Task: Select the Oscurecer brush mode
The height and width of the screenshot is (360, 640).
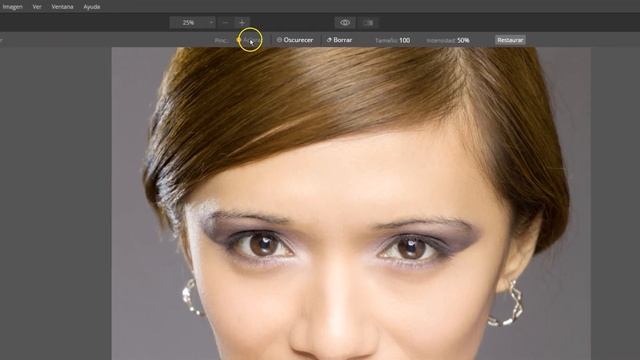Action: [x=295, y=40]
